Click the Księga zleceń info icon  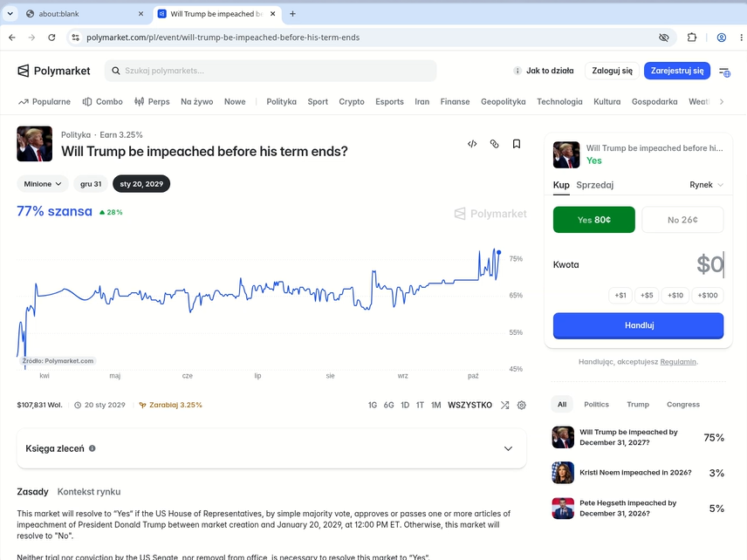pos(93,448)
